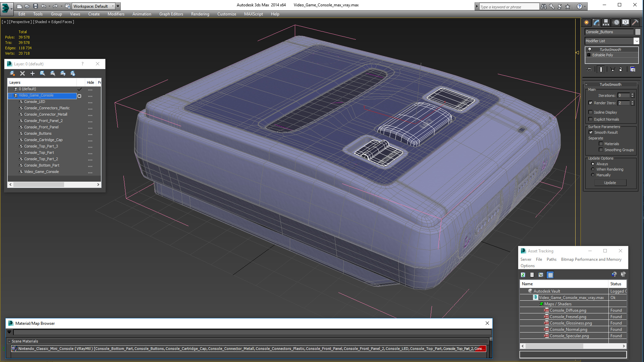Open the Paths menu in Asset Tracking
644x362 pixels.
click(x=551, y=259)
